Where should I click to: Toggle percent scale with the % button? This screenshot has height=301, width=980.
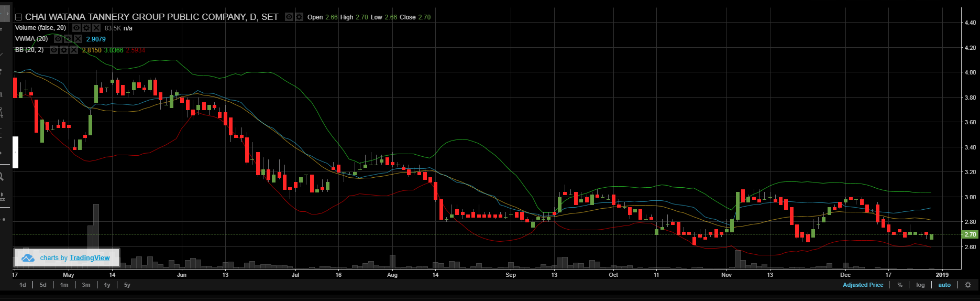[x=900, y=285]
